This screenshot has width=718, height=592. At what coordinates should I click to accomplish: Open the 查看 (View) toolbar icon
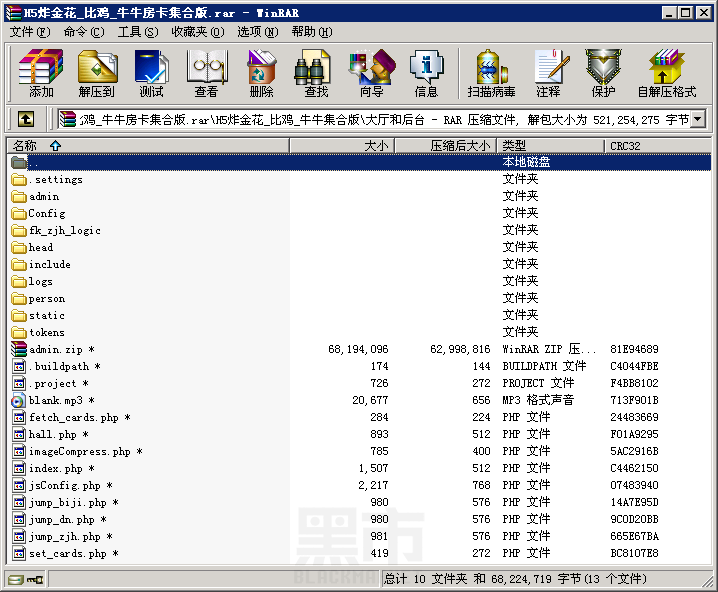207,73
